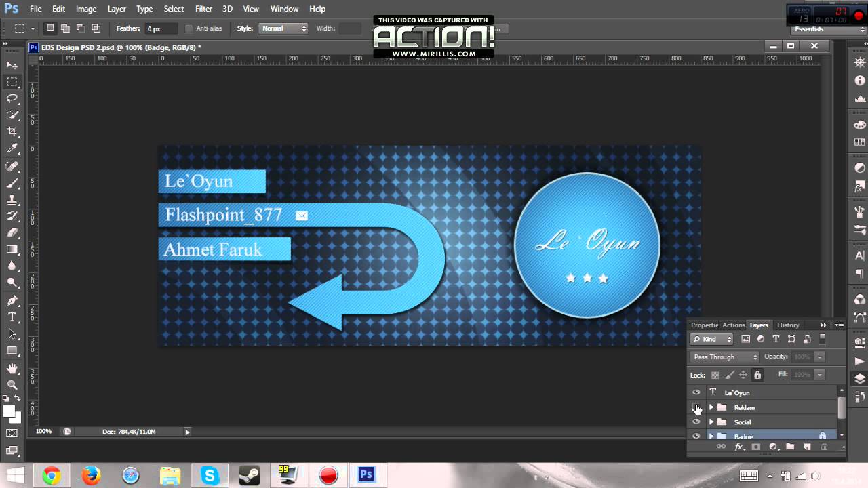Open the Filter menu

(203, 9)
